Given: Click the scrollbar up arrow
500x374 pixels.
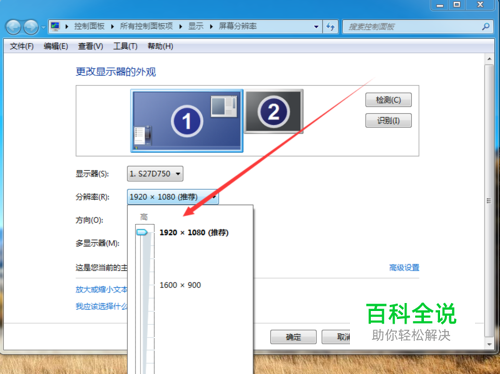Looking at the screenshot, I should point(489,59).
